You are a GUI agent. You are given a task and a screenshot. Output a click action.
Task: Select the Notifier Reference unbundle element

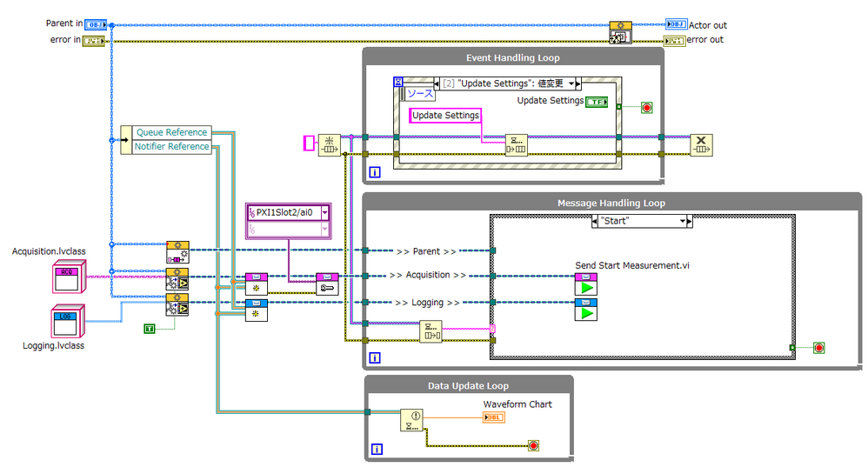(171, 146)
